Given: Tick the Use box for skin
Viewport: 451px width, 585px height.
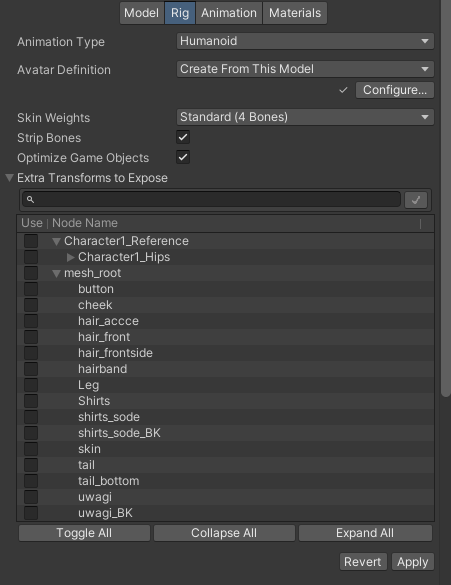Looking at the screenshot, I should coord(31,449).
